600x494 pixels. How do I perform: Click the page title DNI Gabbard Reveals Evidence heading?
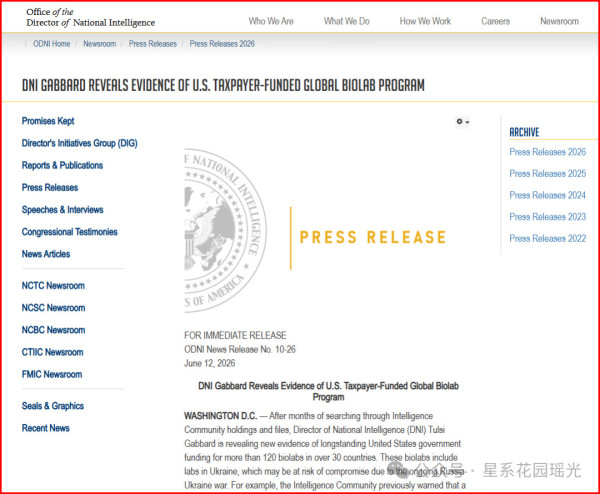pos(223,85)
